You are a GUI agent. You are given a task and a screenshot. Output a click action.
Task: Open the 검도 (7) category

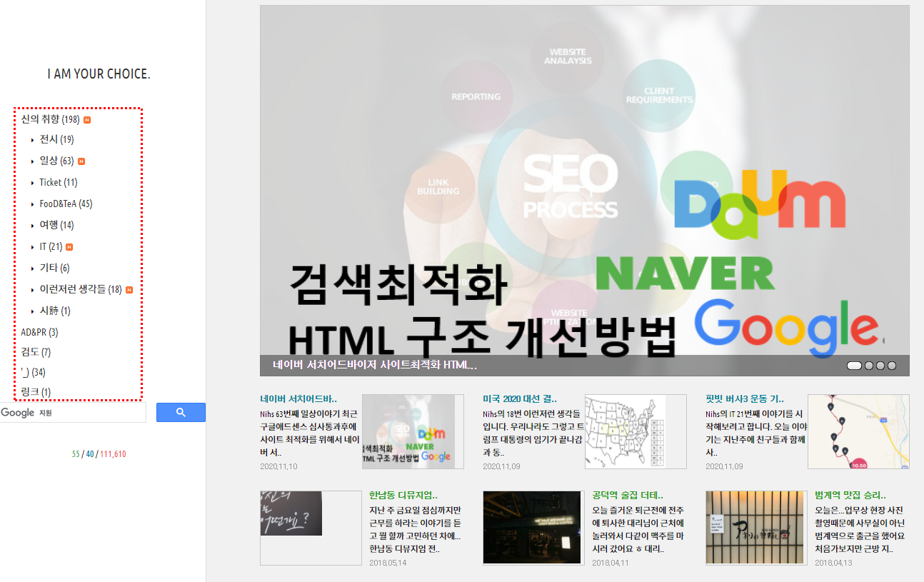point(36,352)
